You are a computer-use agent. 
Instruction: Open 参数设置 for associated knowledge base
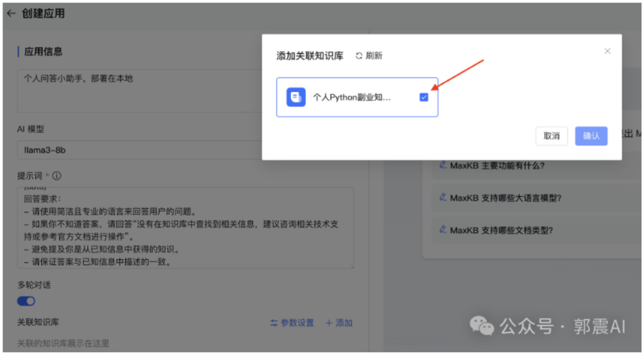(292, 323)
